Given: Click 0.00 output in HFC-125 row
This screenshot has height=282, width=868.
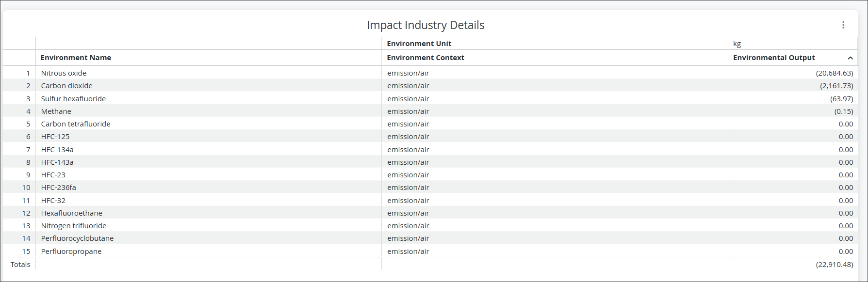Looking at the screenshot, I should 846,137.
